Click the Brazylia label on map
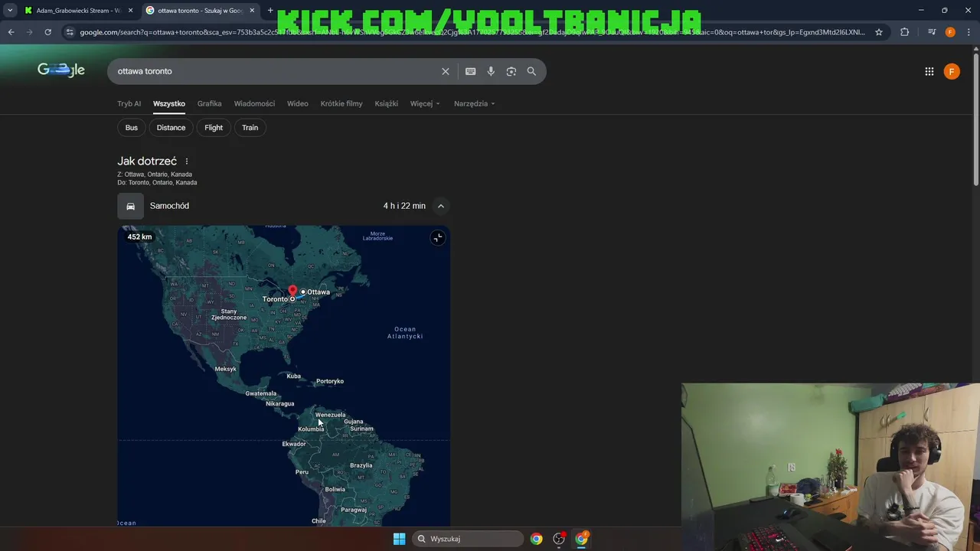The width and height of the screenshot is (980, 551). pos(361,465)
